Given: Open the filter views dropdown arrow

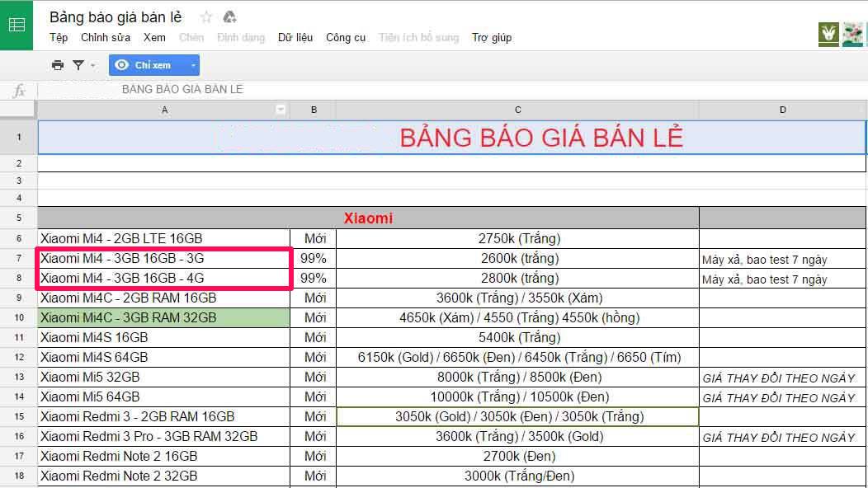Looking at the screenshot, I should pos(92,65).
